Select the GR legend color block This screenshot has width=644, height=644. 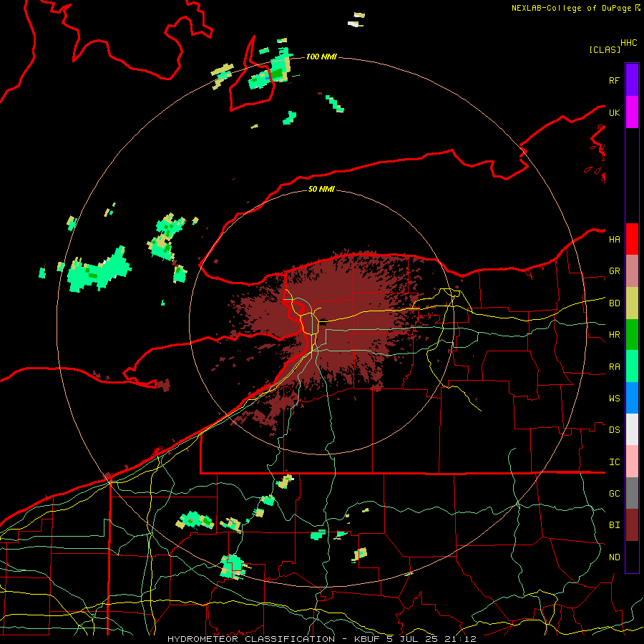point(632,270)
